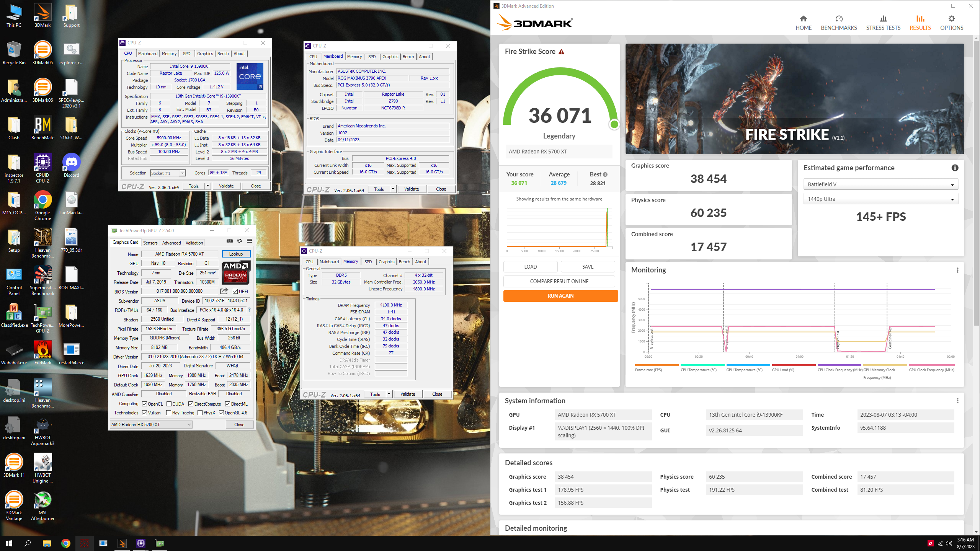Open the Recycle Bin desktop icon
Screen dimensions: 980x551
pyautogui.click(x=14, y=53)
